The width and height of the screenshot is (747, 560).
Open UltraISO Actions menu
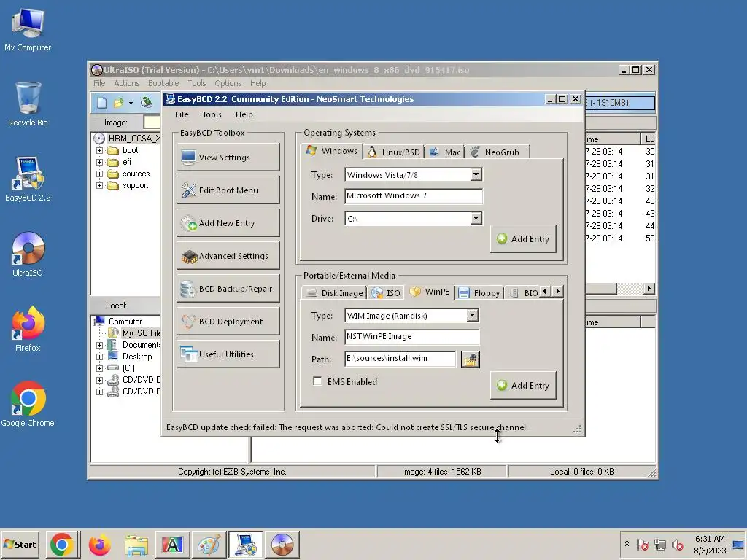pyautogui.click(x=127, y=83)
